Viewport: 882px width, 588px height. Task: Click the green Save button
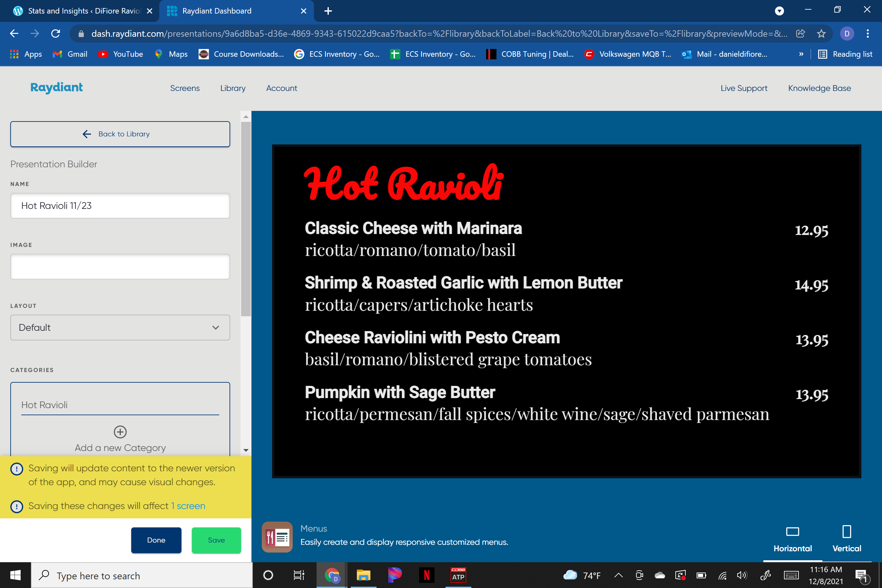[x=216, y=540]
